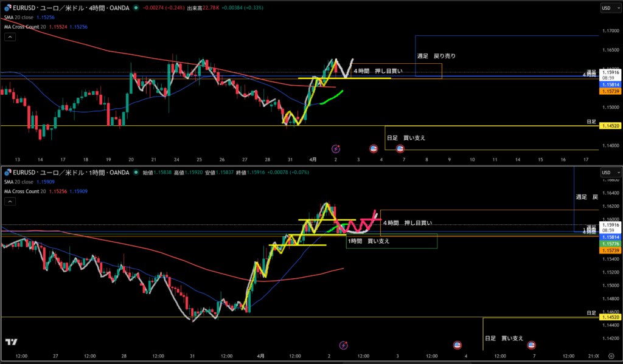Collapse the indicator legend in the 1-hour chart
Image resolution: width=623 pixels, height=364 pixels.
[10, 202]
